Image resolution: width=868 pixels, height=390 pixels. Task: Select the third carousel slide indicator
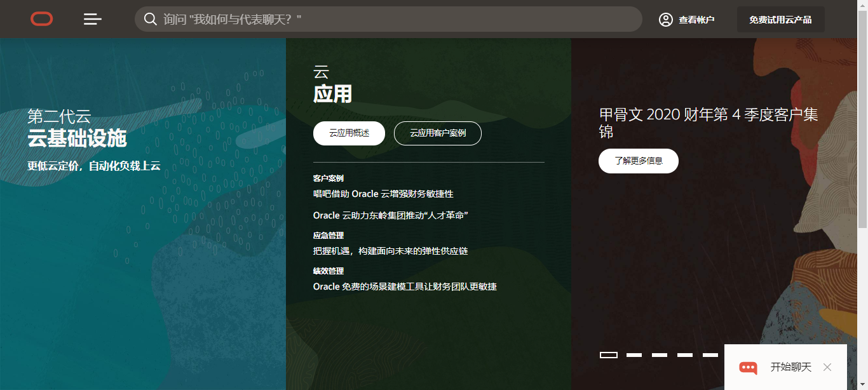[659, 355]
